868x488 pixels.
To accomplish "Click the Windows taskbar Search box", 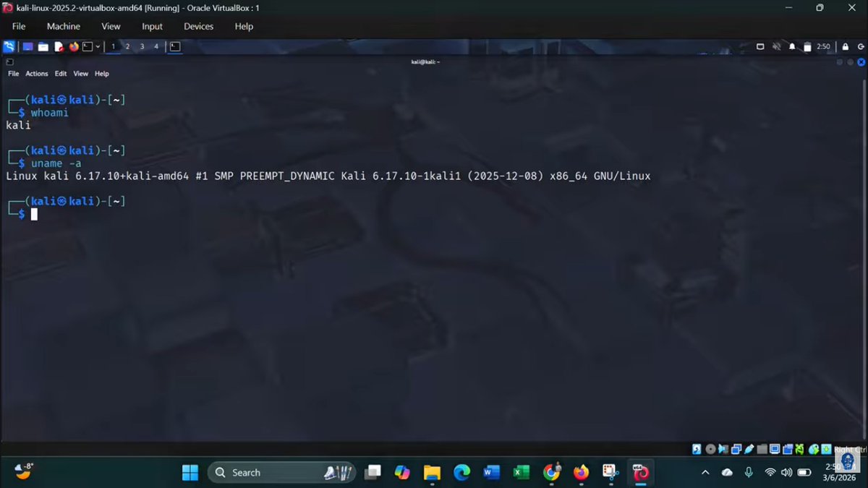I will click(282, 472).
